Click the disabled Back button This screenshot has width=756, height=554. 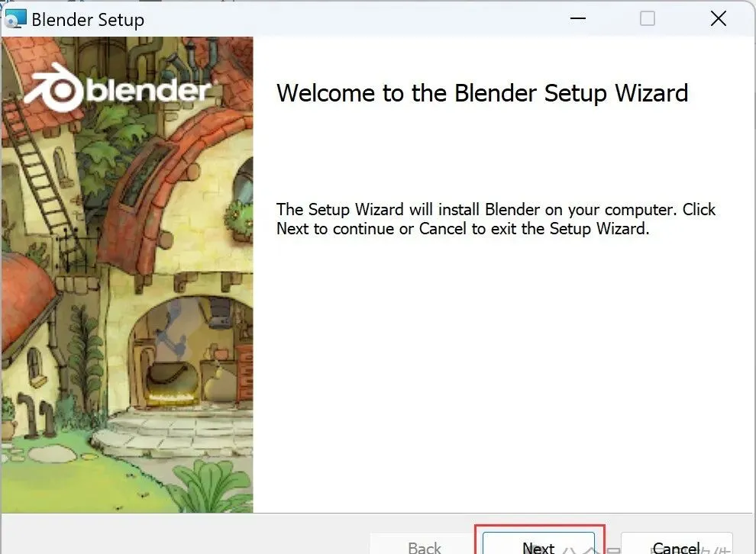click(x=425, y=543)
